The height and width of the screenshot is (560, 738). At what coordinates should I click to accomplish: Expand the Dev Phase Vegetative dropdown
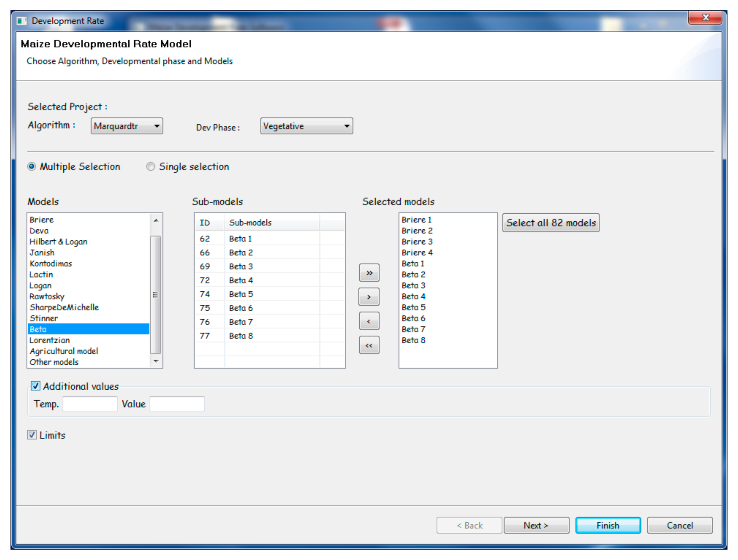click(x=307, y=126)
